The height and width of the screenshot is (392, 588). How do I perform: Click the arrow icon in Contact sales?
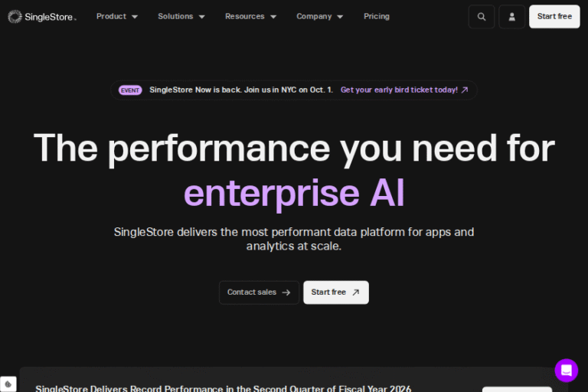286,292
